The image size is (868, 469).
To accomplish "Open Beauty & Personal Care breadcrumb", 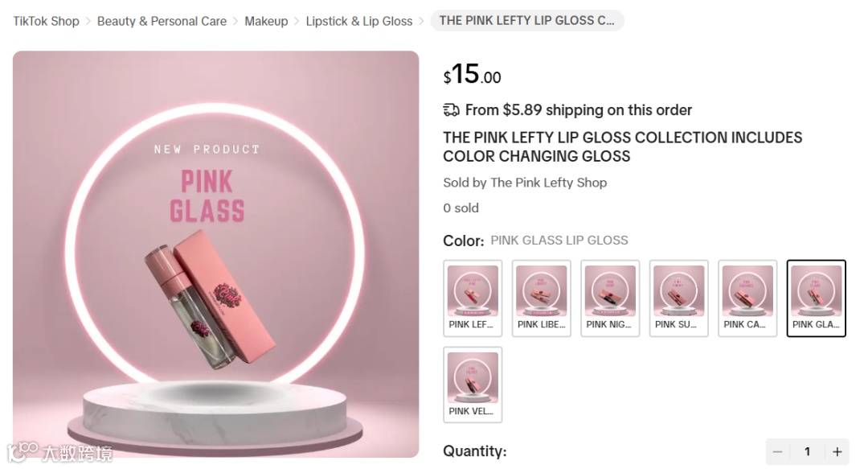I will coord(162,21).
